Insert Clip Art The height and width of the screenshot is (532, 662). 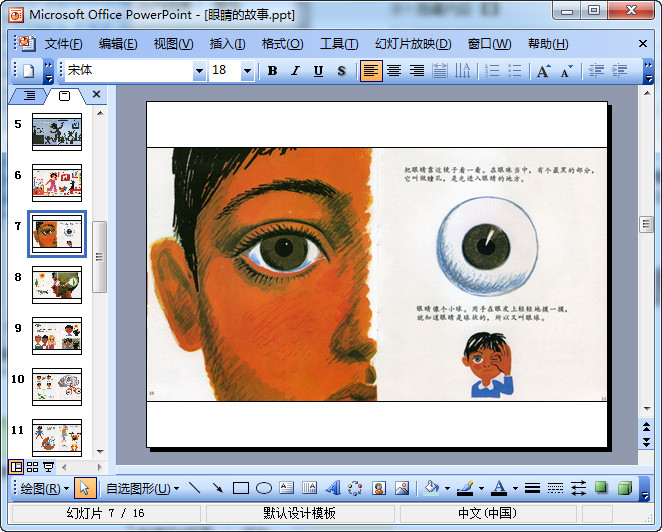pos(379,489)
